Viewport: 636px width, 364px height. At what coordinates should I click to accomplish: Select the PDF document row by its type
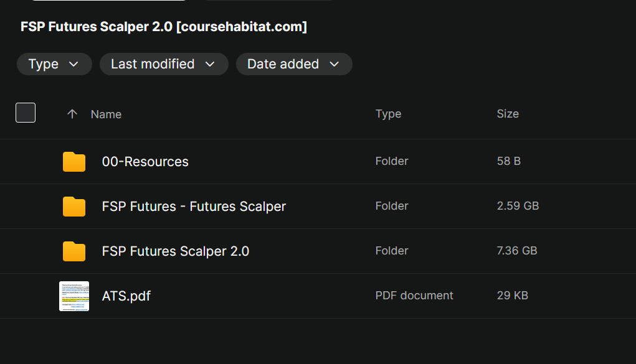(x=414, y=296)
